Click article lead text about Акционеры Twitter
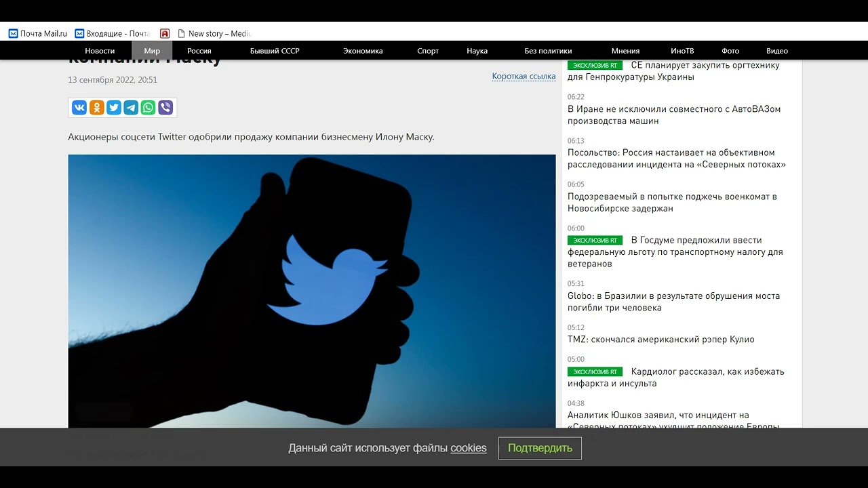 coord(251,137)
